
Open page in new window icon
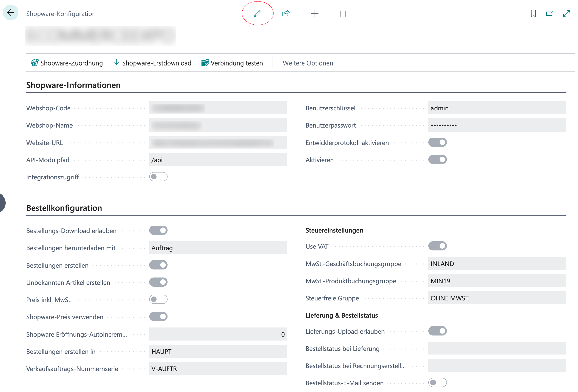(549, 13)
